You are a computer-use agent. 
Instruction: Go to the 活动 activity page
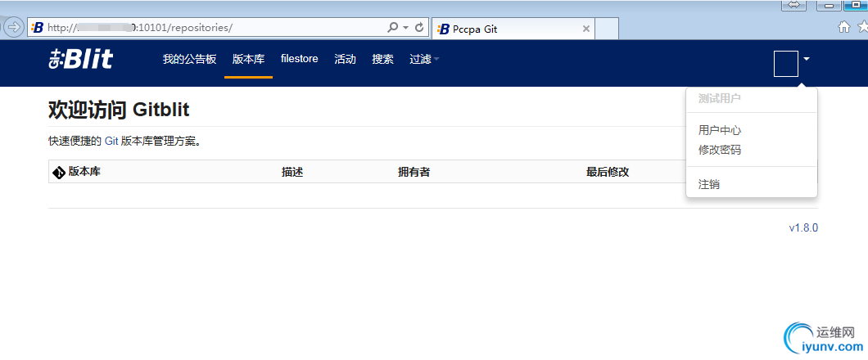pyautogui.click(x=345, y=59)
